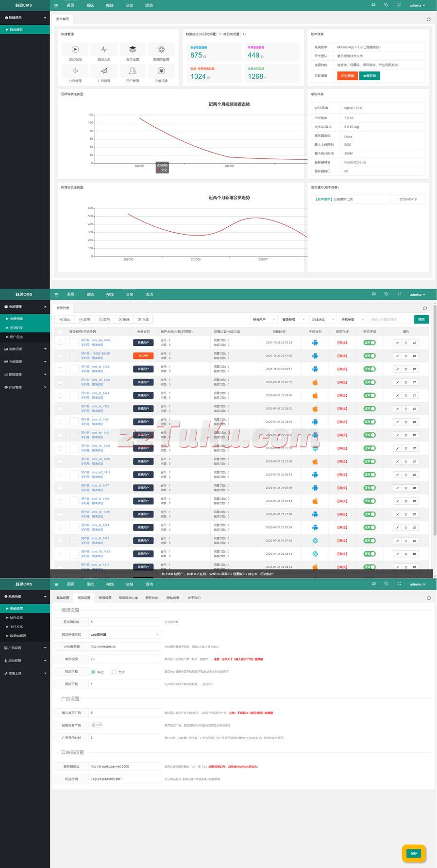Click the Web服务器 URL input field
The image size is (437, 868).
pyautogui.click(x=124, y=647)
